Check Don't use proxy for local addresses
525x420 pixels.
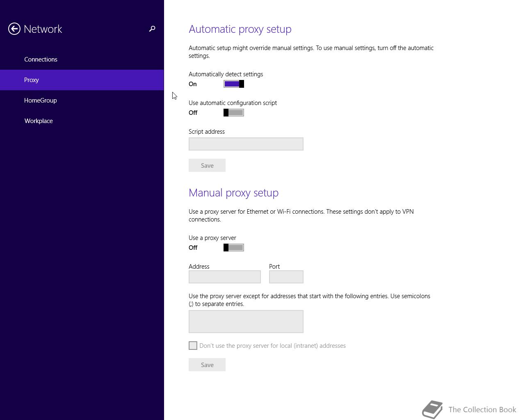tap(193, 346)
